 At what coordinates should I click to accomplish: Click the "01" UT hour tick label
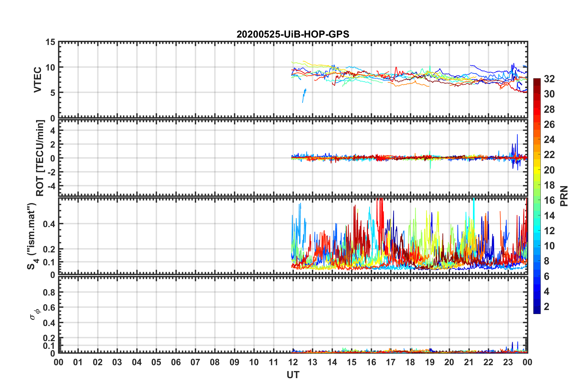(x=78, y=362)
